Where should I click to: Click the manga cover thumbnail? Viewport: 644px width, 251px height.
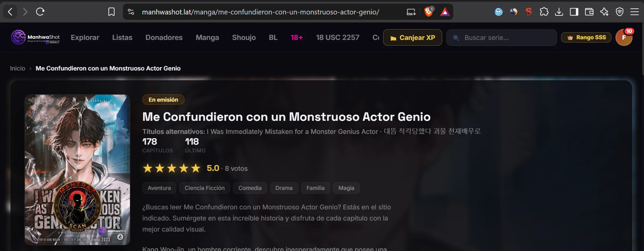point(77,170)
